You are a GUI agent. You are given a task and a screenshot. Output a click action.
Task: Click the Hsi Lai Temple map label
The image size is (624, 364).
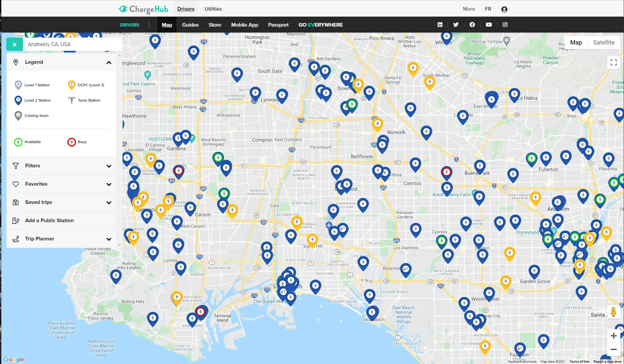coord(487,42)
